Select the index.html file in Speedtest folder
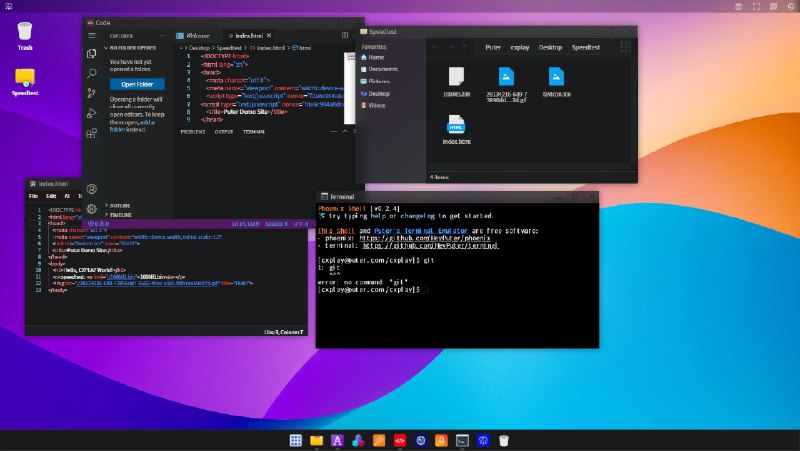Image resolution: width=800 pixels, height=451 pixels. [456, 130]
